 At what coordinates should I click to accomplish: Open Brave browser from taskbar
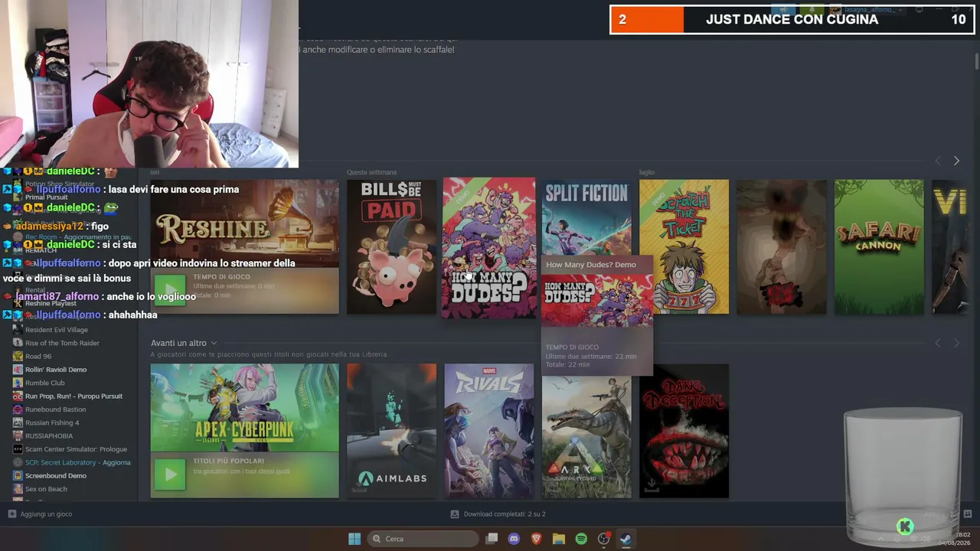(536, 539)
